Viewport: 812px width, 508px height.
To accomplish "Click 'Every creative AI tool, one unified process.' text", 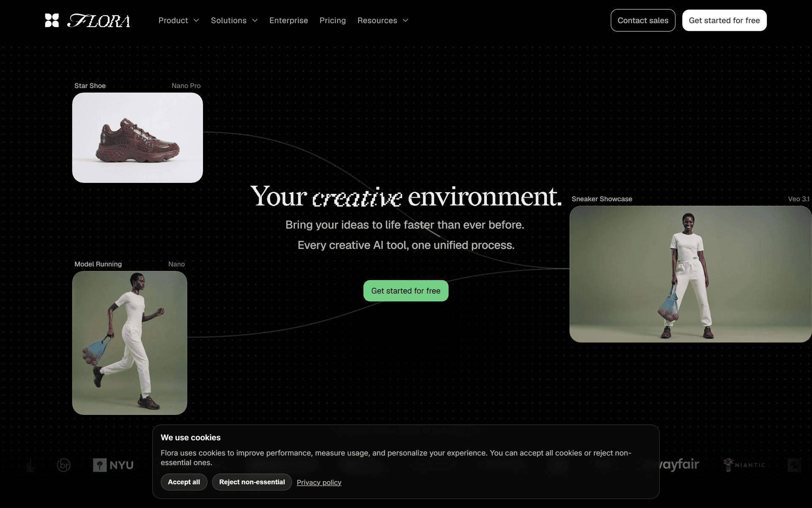I will click(x=406, y=245).
